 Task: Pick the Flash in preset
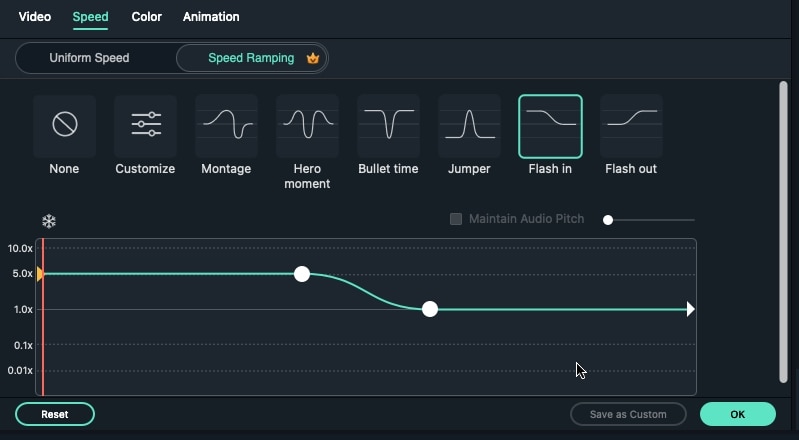click(550, 126)
